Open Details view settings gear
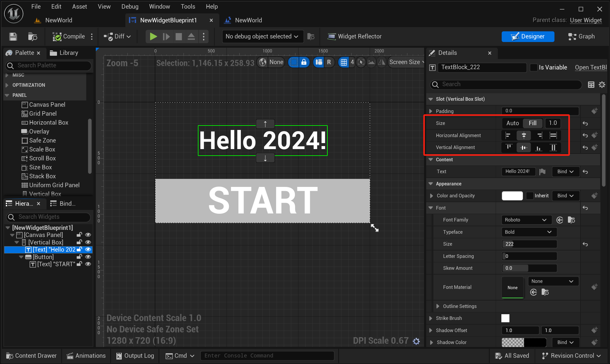The width and height of the screenshot is (610, 364). pos(602,85)
